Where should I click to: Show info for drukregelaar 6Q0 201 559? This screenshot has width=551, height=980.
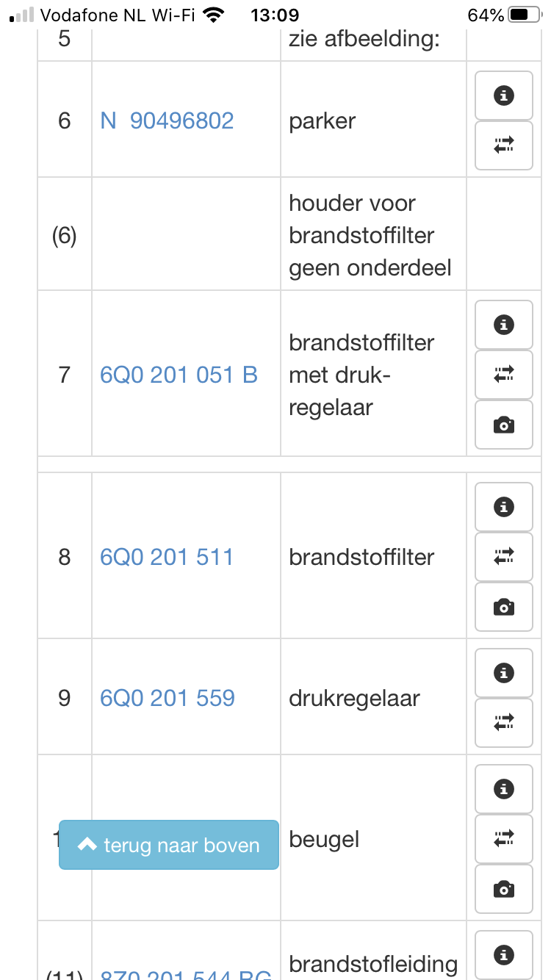coord(504,673)
